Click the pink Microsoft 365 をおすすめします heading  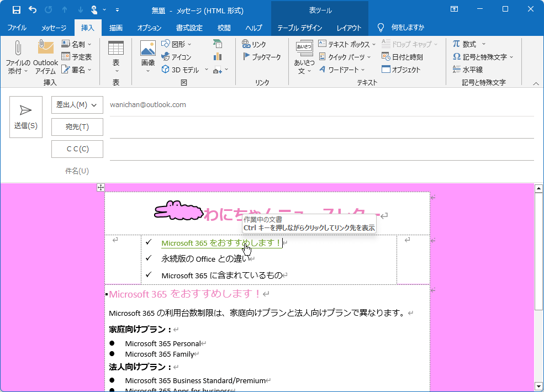pyautogui.click(x=185, y=294)
